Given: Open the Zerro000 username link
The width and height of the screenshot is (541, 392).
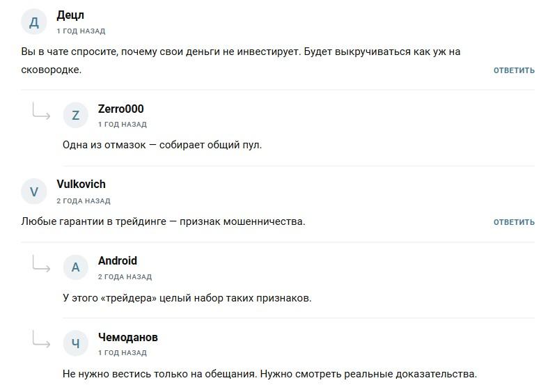Looking at the screenshot, I should [x=121, y=109].
